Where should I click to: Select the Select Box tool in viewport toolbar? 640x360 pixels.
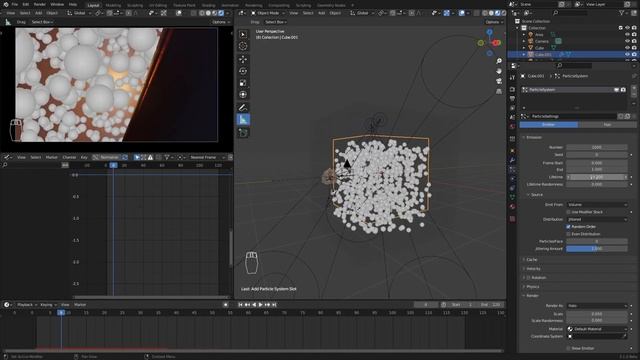coord(243,34)
